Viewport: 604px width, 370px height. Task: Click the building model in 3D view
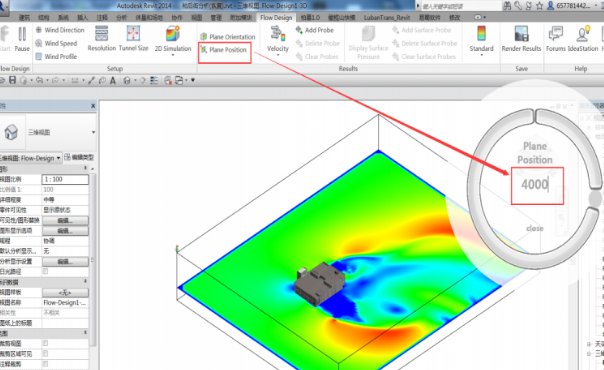(x=319, y=284)
